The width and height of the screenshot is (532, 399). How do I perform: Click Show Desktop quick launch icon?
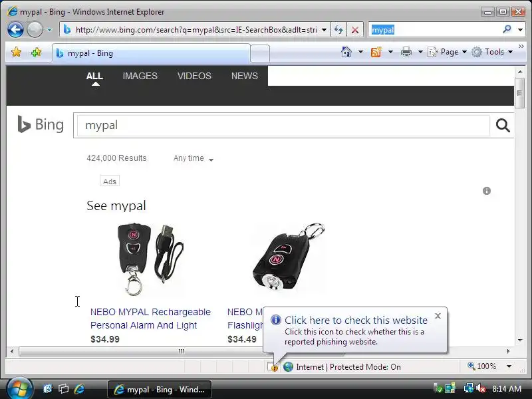47,389
